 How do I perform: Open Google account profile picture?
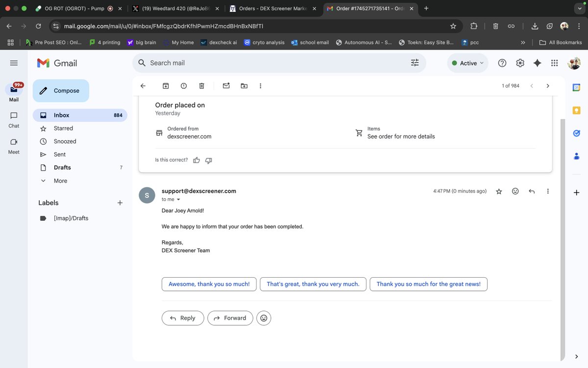pos(574,63)
